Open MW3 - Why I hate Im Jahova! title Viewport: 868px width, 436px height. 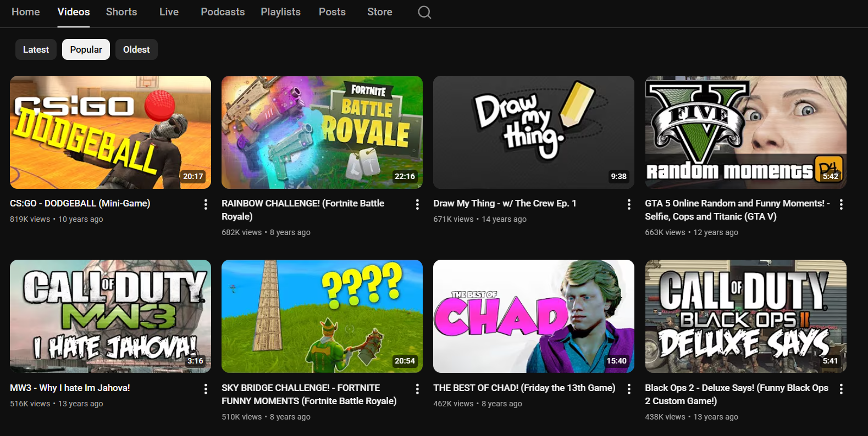(70, 388)
